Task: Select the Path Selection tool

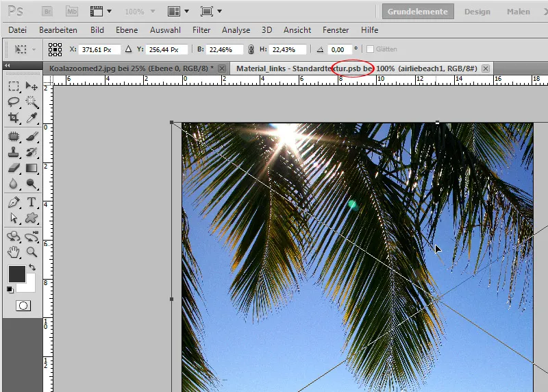Action: point(14,218)
